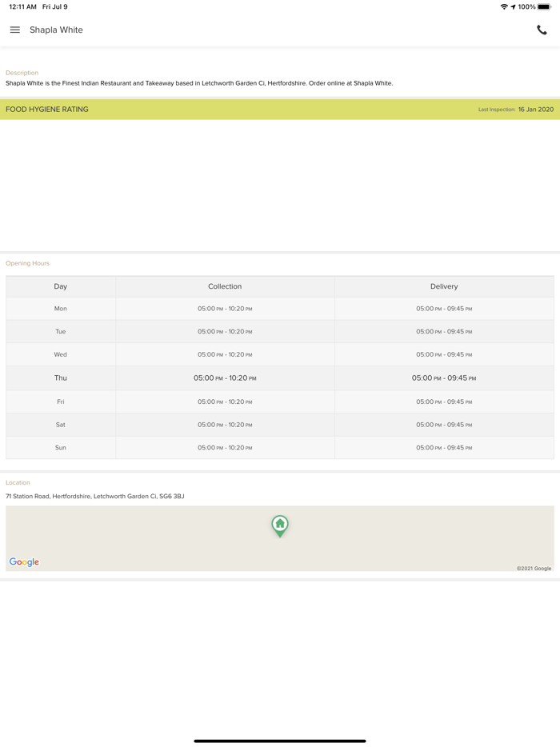Screen dimensions: 560x747
Task: Click the Collection column header
Action: click(x=225, y=286)
